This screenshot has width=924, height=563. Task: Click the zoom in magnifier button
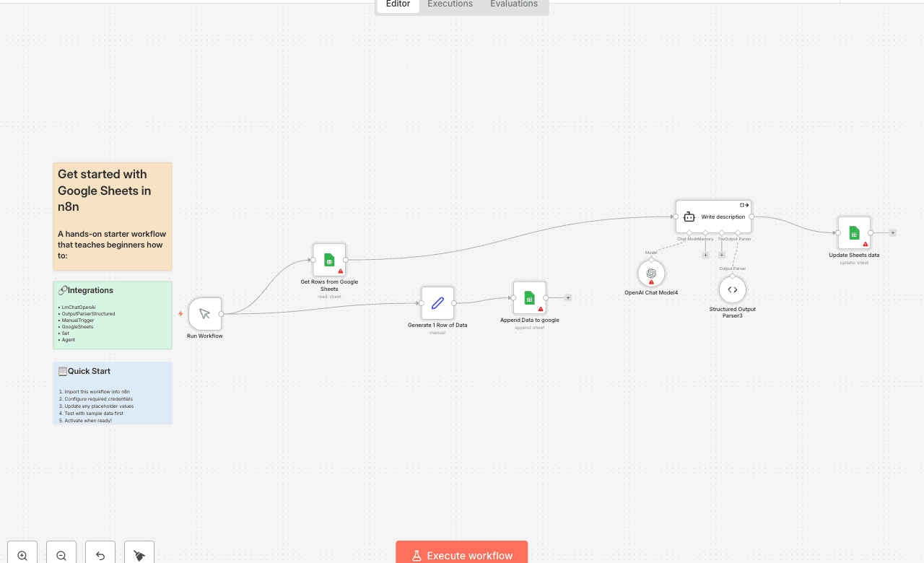coord(22,555)
